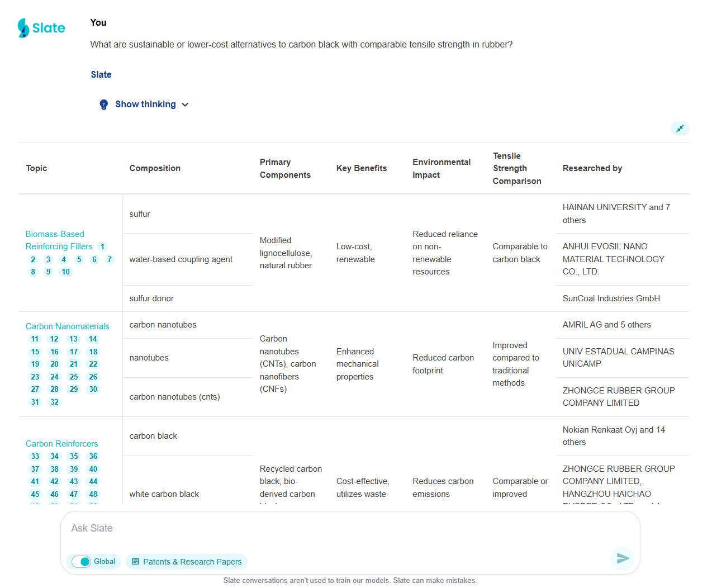Open citation badge number 22
Viewport: 712px width, 588px height.
93,364
